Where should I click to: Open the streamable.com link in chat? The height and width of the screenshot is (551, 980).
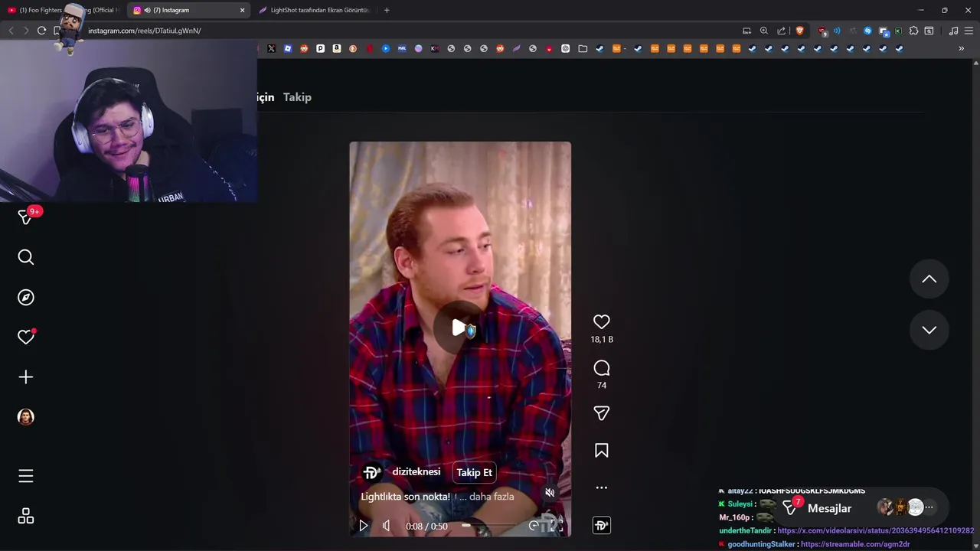pos(855,544)
